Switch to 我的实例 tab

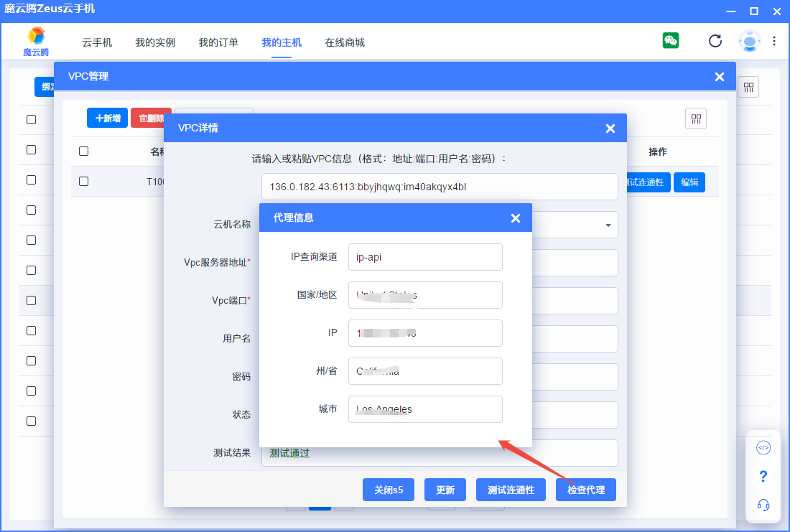[155, 42]
